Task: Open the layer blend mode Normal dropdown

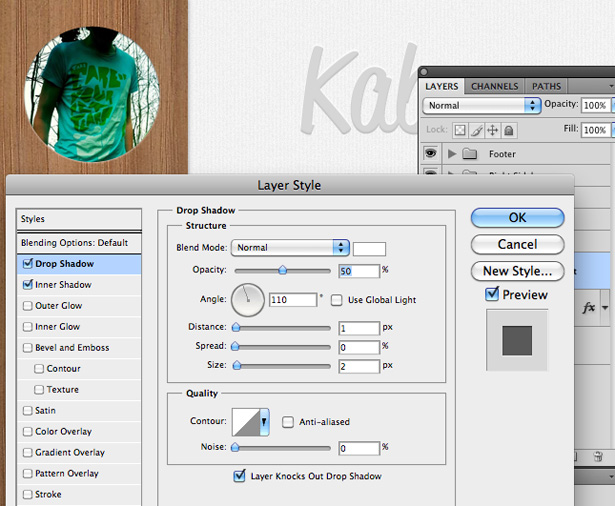Action: [x=482, y=106]
